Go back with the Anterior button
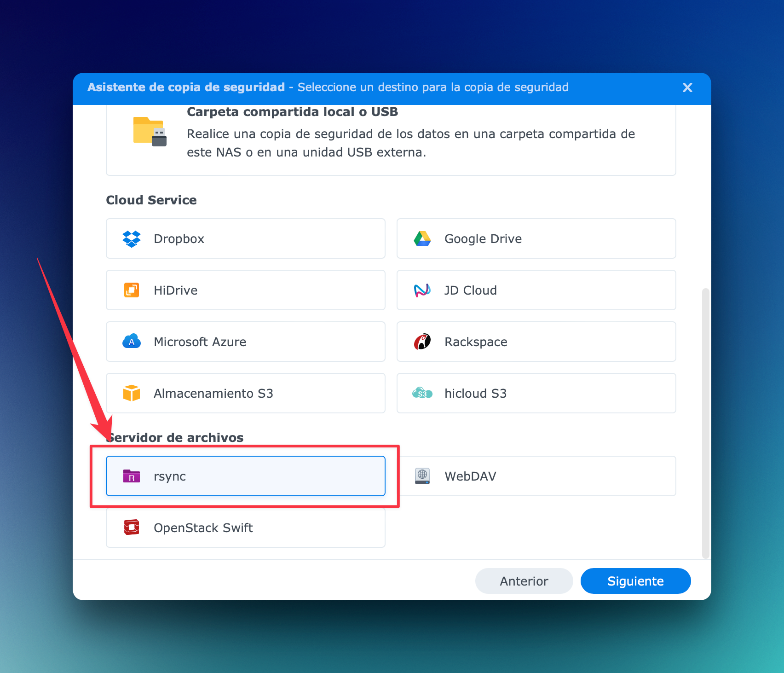The width and height of the screenshot is (784, 673). [524, 581]
